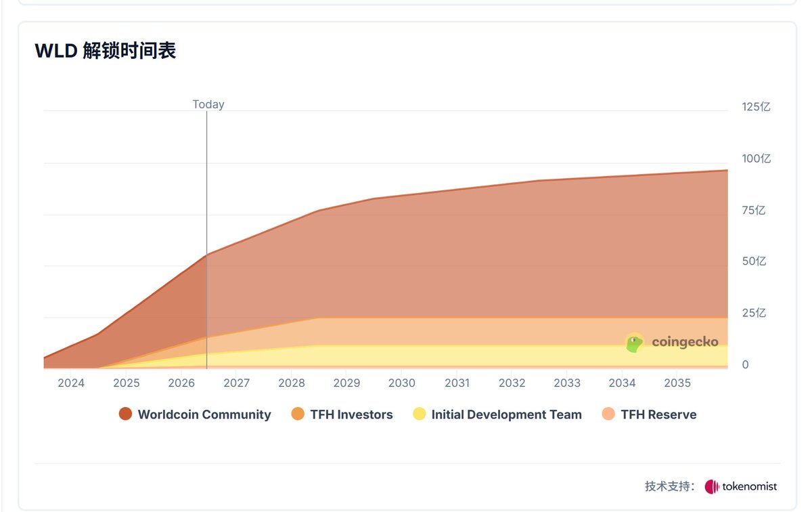
Task: Click the coingecko watermark text
Action: point(685,343)
